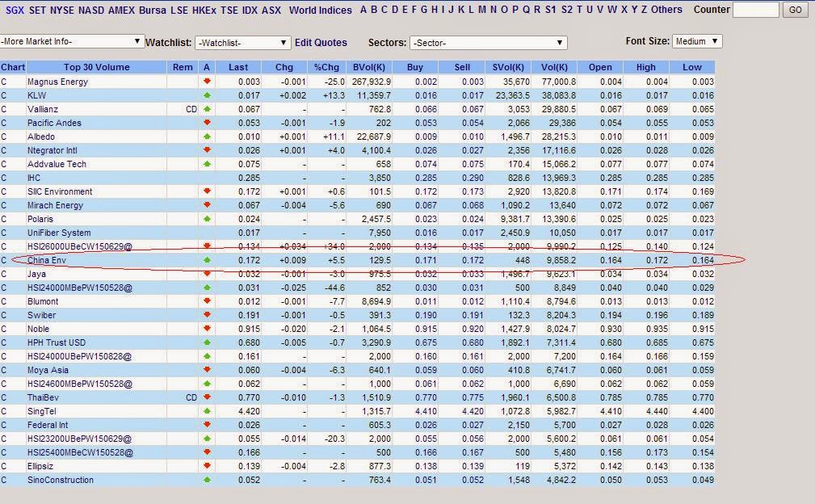Click the red down arrow for Noble
Image resolution: width=815 pixels, height=504 pixels.
pyautogui.click(x=207, y=329)
